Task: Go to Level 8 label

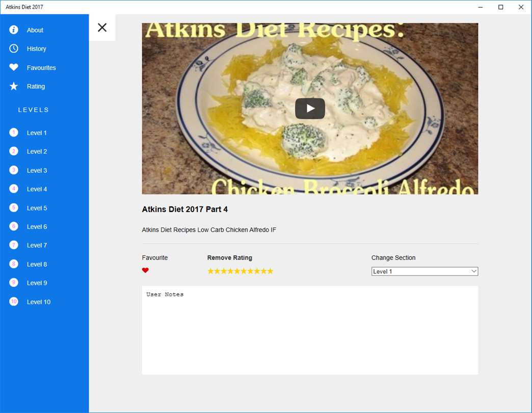Action: point(37,264)
